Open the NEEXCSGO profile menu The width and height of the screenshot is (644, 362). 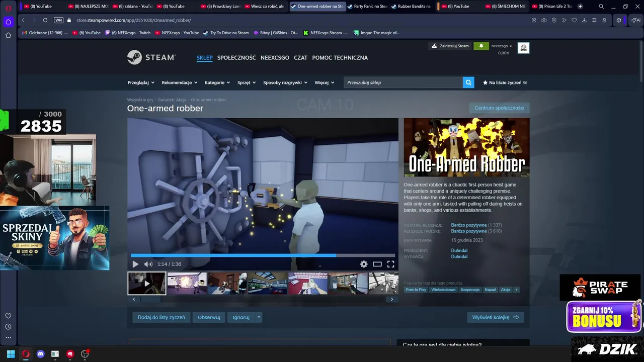click(275, 58)
